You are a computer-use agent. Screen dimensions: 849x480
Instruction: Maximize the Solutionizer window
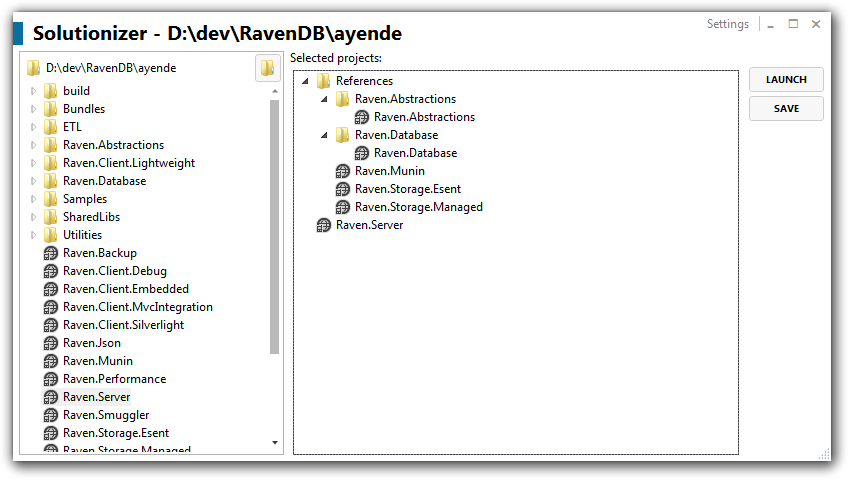793,24
